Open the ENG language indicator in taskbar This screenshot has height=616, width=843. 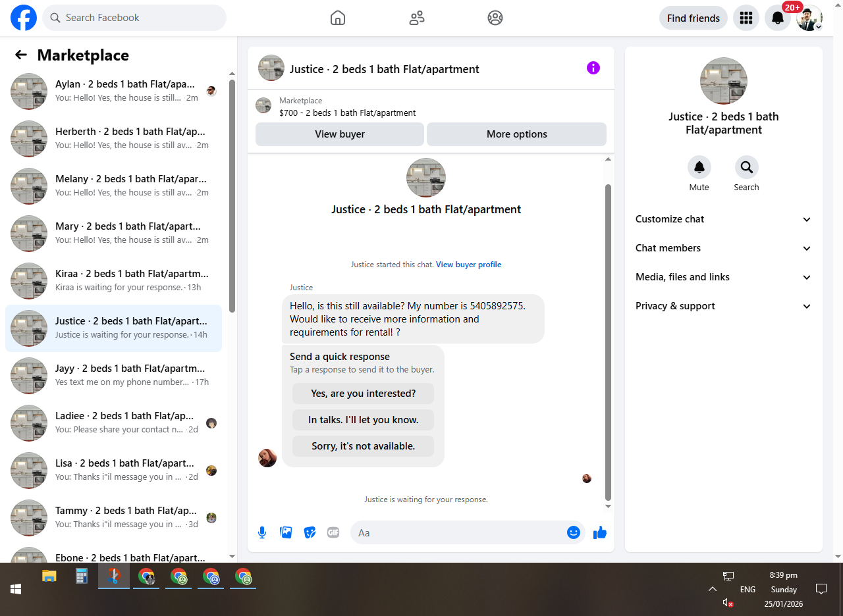pyautogui.click(x=748, y=590)
